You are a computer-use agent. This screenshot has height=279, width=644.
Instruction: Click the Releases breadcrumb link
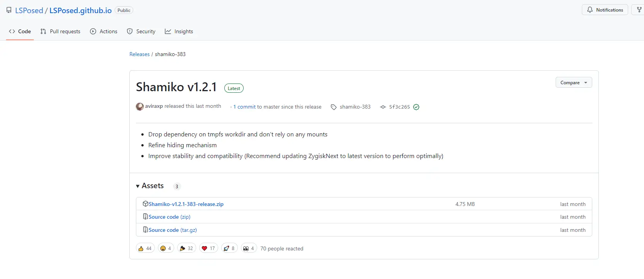139,54
